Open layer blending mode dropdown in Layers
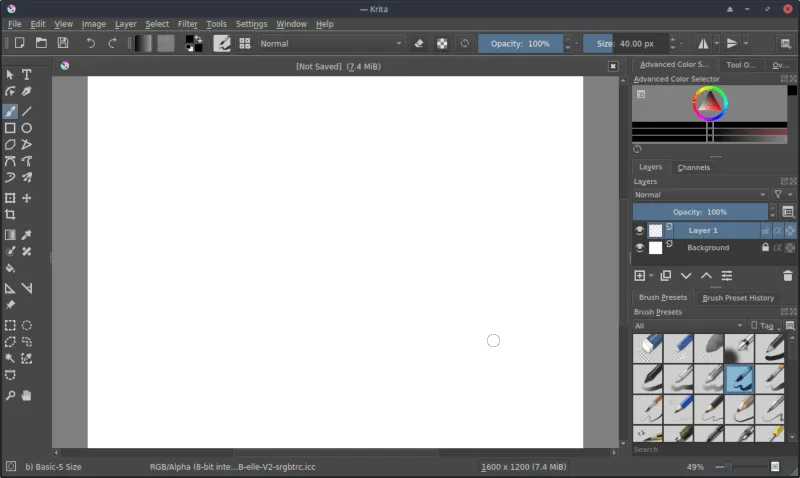Screen dimensions: 800x478 (x=700, y=195)
